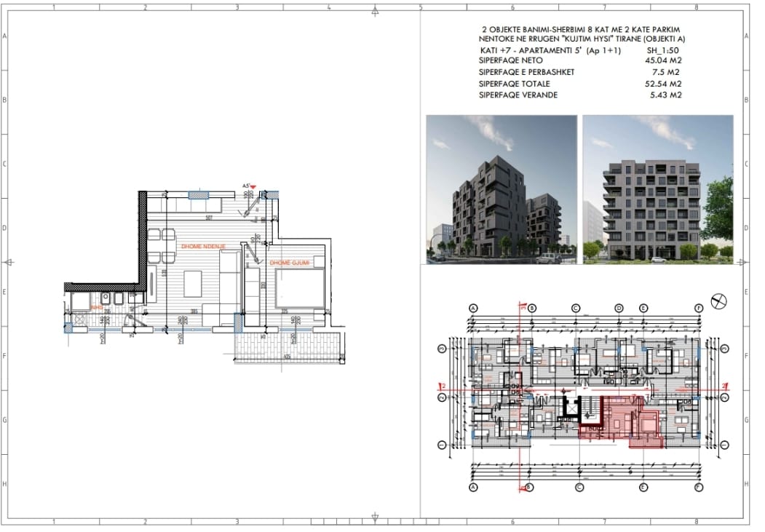Viewport: 765px width, 532px height.
Task: Click the DHOME GJUMI room label
Action: (290, 263)
